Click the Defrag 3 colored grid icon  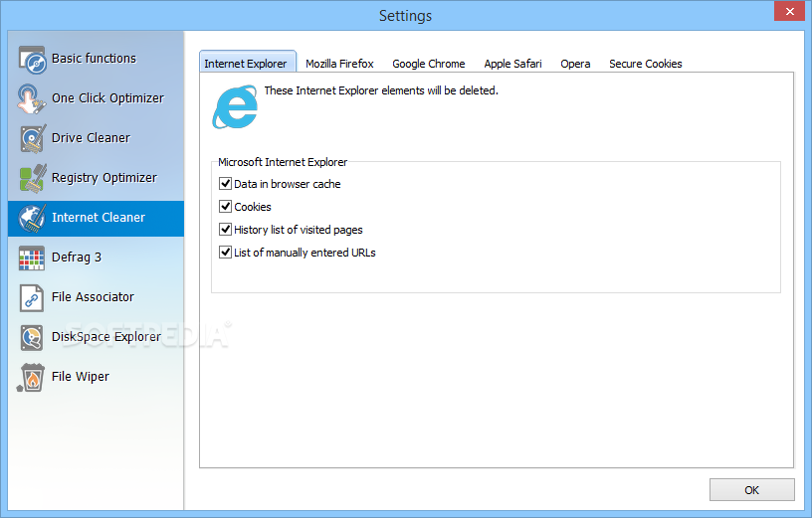(32, 258)
